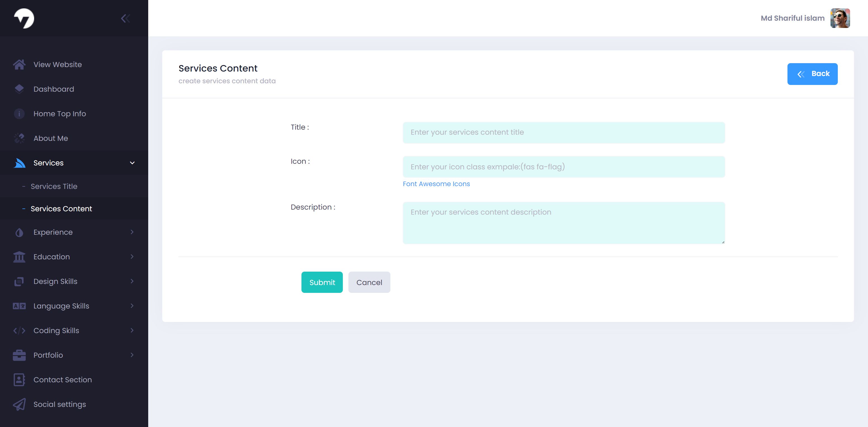The height and width of the screenshot is (427, 868).
Task: Click the Language Skills translate icon
Action: [19, 306]
